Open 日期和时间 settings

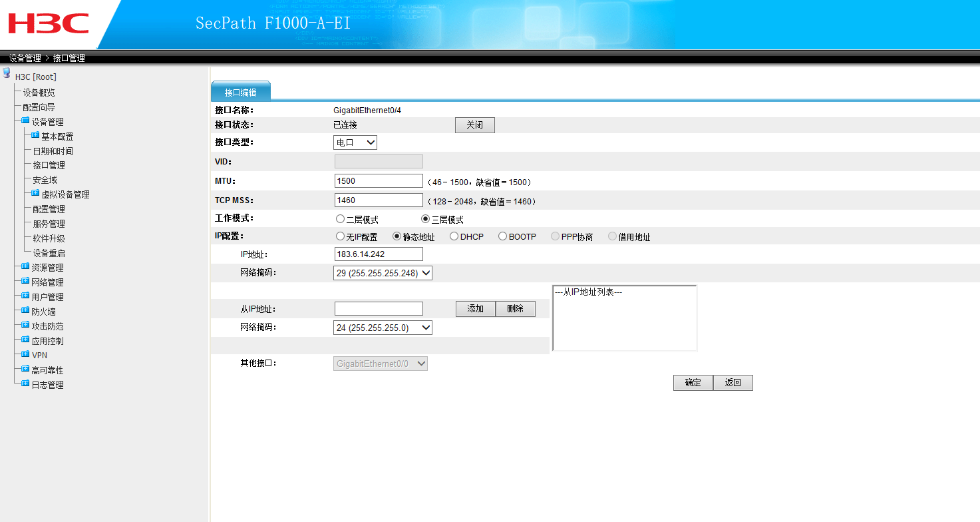click(x=53, y=151)
